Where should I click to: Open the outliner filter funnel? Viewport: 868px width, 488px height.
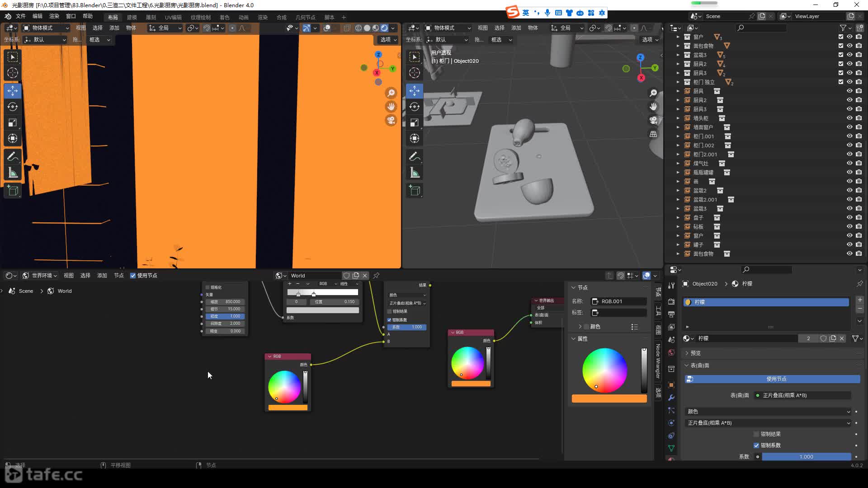(843, 28)
